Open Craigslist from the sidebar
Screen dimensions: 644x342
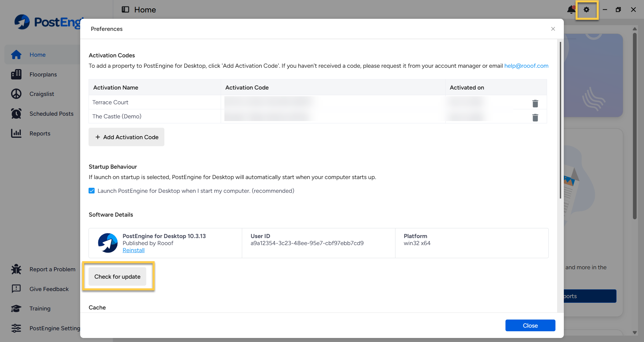42,94
